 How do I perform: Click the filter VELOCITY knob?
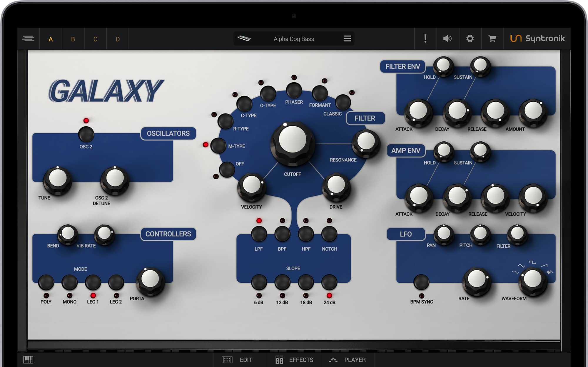(x=251, y=187)
